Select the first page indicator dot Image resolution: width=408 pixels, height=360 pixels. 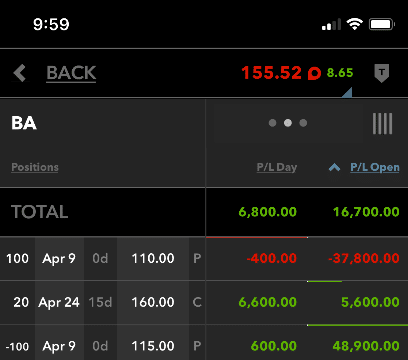click(272, 123)
